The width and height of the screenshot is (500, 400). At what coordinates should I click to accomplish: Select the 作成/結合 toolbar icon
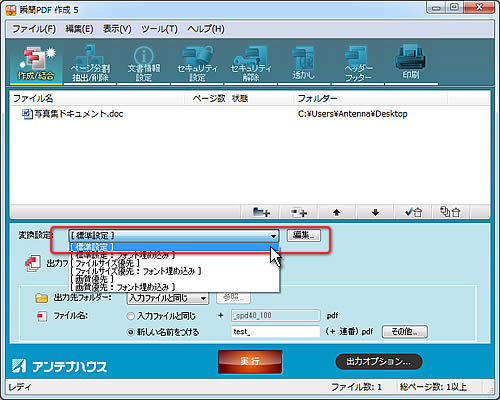coord(36,64)
